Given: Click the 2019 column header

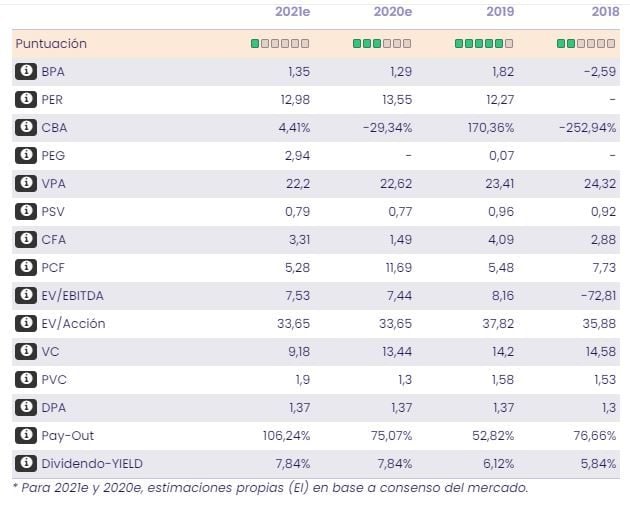Looking at the screenshot, I should point(498,12).
